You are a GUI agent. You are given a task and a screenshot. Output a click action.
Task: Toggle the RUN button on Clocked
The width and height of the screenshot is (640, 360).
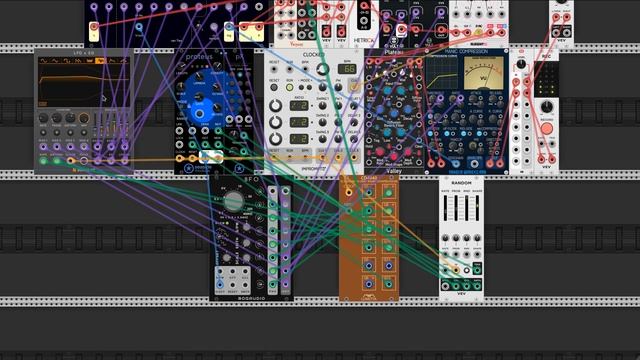(289, 87)
